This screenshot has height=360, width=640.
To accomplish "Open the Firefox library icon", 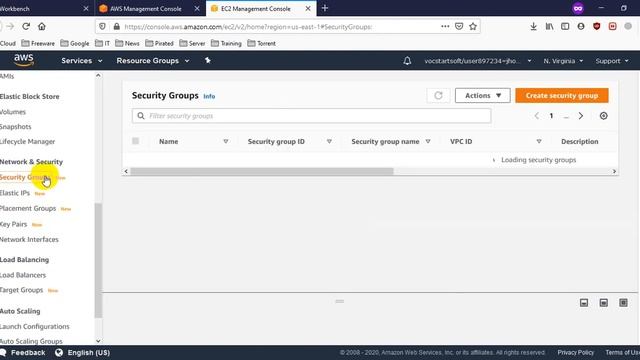I will pos(549,27).
